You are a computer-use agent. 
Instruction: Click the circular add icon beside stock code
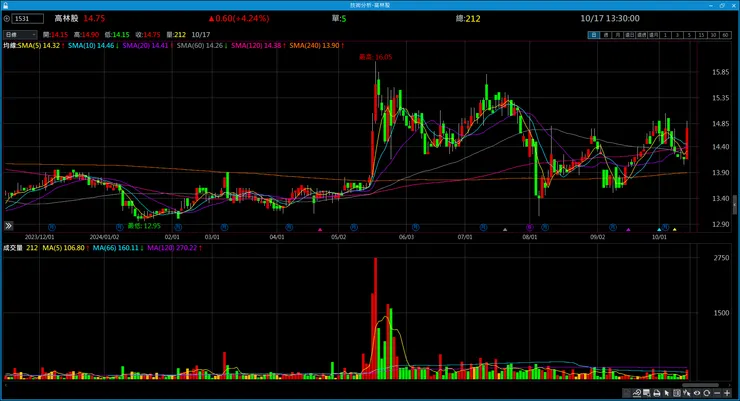pos(6,19)
